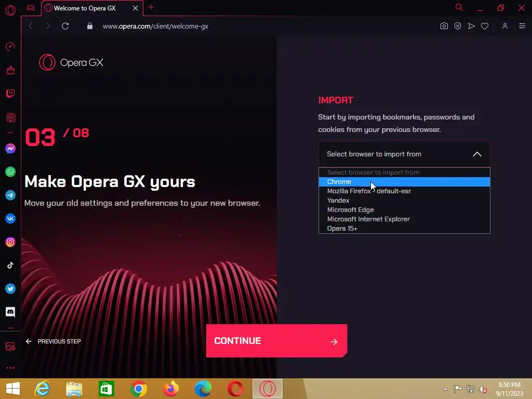Open Twitter in sidebar
The width and height of the screenshot is (532, 399).
(10, 289)
